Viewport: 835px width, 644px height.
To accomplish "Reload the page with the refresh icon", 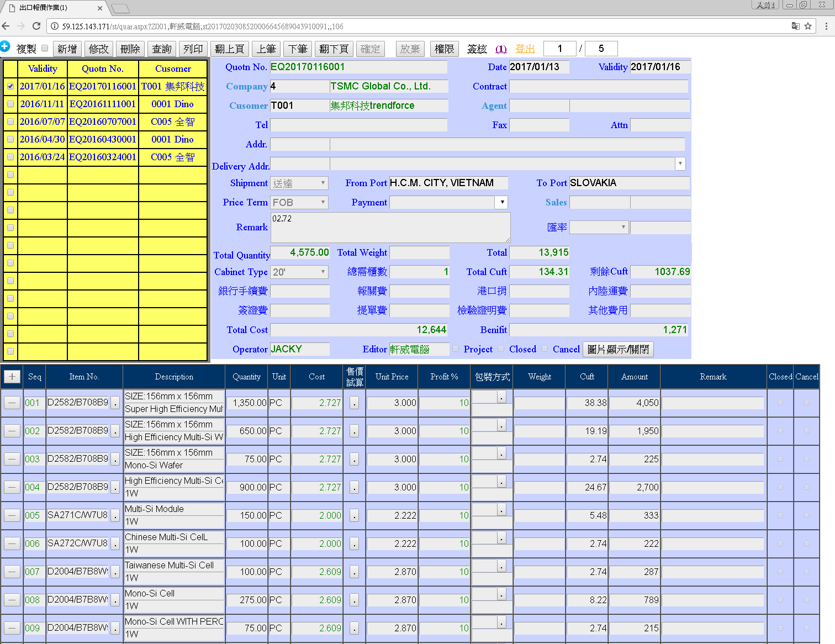I will pos(36,26).
